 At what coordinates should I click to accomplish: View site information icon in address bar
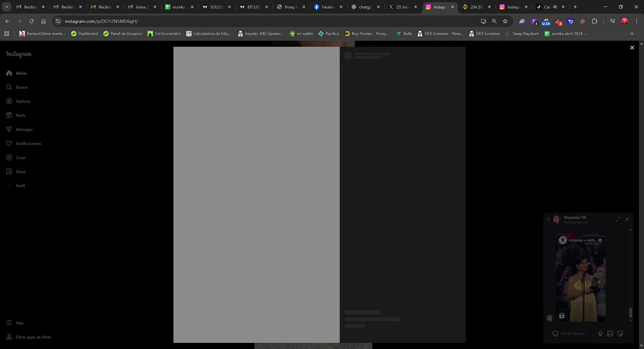pyautogui.click(x=58, y=21)
